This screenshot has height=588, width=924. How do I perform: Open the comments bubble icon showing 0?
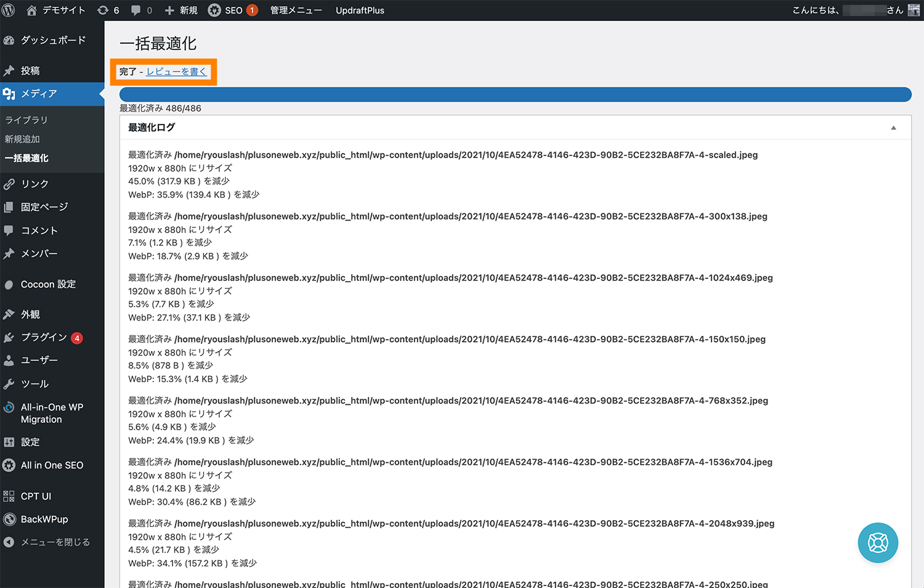pos(137,10)
